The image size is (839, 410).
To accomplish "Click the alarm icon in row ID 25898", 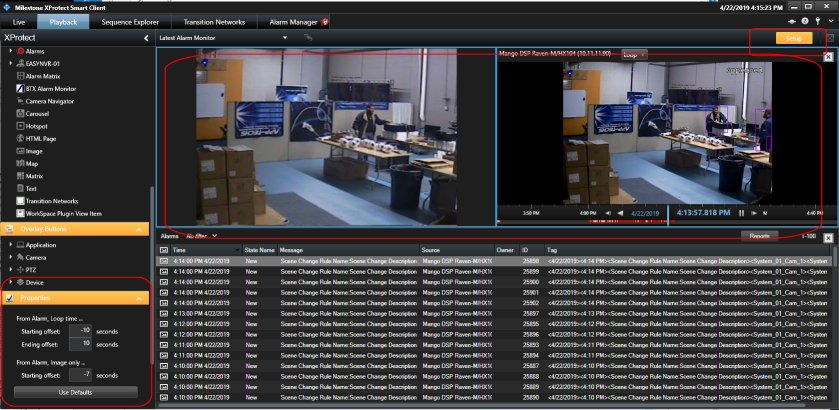I will pyautogui.click(x=164, y=261).
